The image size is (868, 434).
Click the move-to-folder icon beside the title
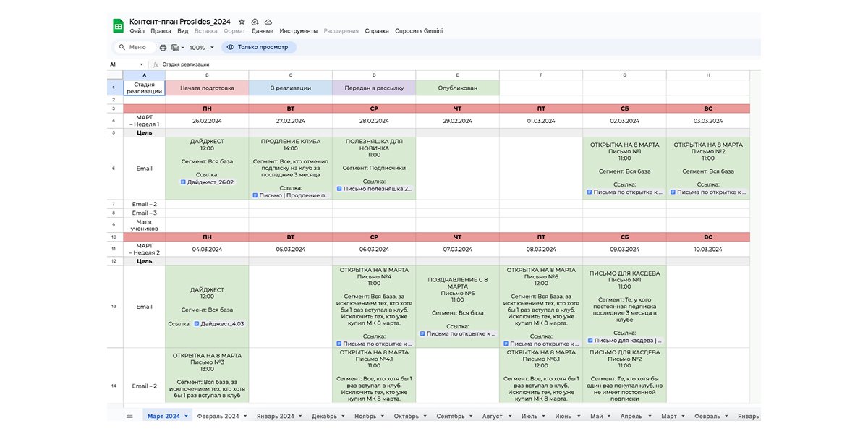[x=255, y=22]
